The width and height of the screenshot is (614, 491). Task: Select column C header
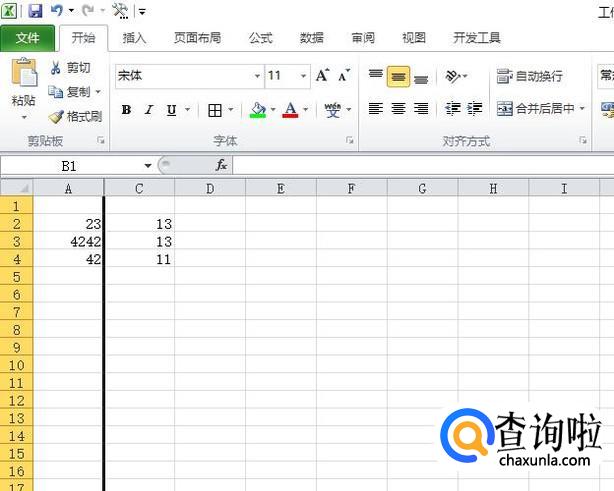point(139,189)
